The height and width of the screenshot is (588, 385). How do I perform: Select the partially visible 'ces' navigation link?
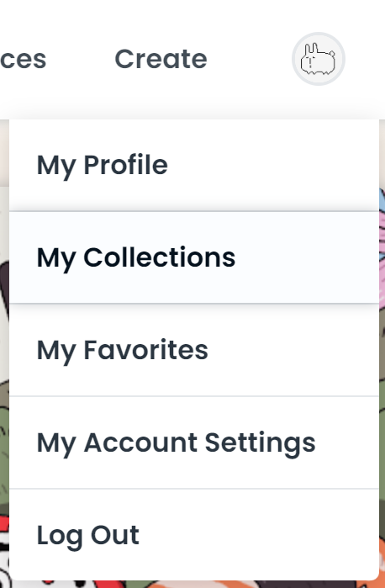(23, 59)
